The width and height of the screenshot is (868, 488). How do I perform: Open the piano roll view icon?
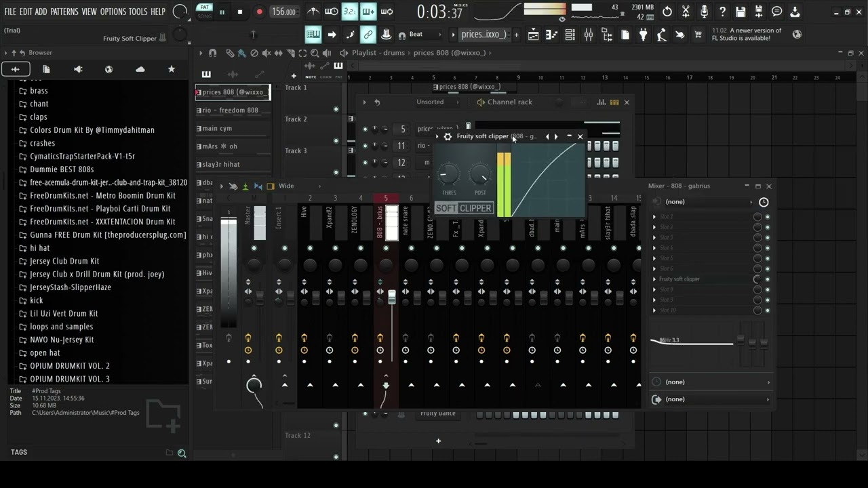[552, 35]
